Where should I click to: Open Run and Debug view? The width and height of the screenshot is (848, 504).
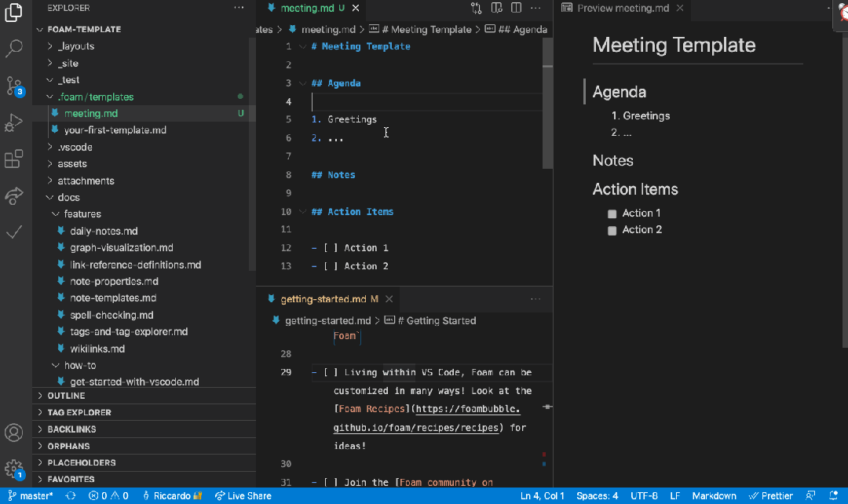coord(13,122)
